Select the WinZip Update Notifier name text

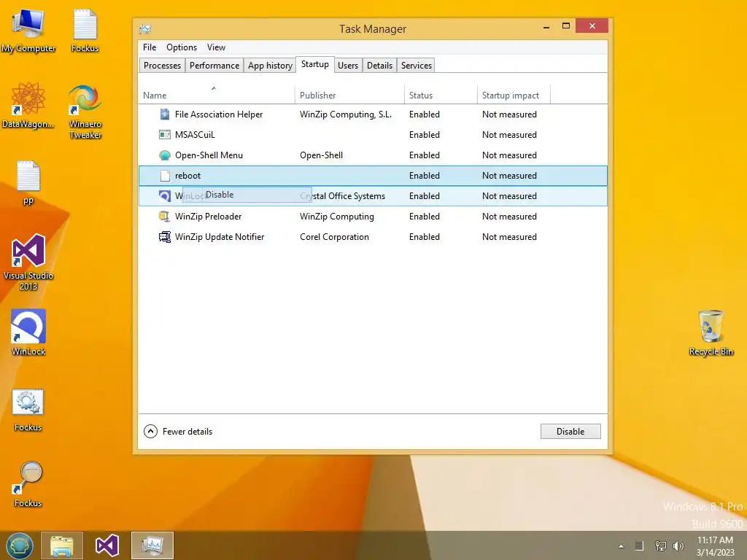pyautogui.click(x=220, y=237)
